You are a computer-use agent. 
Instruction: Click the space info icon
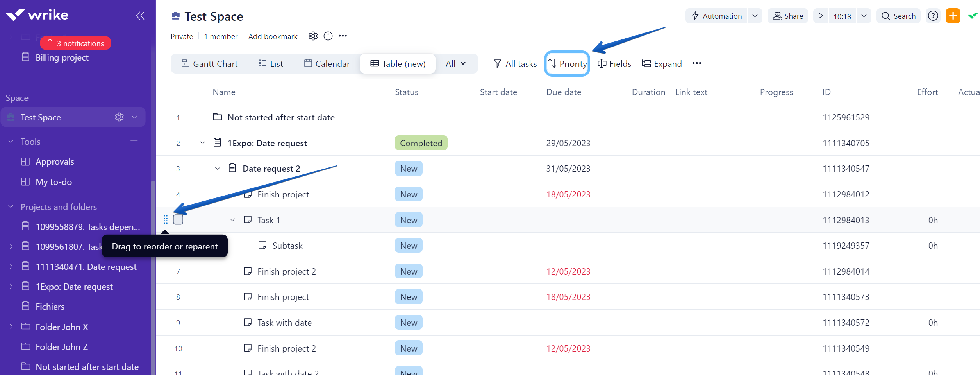(328, 36)
